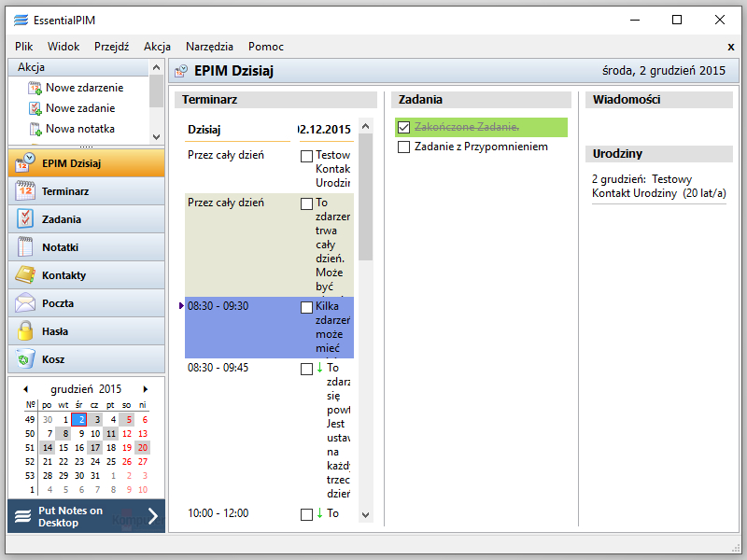
Task: Click grudzień 2015 month title
Action: (x=86, y=389)
